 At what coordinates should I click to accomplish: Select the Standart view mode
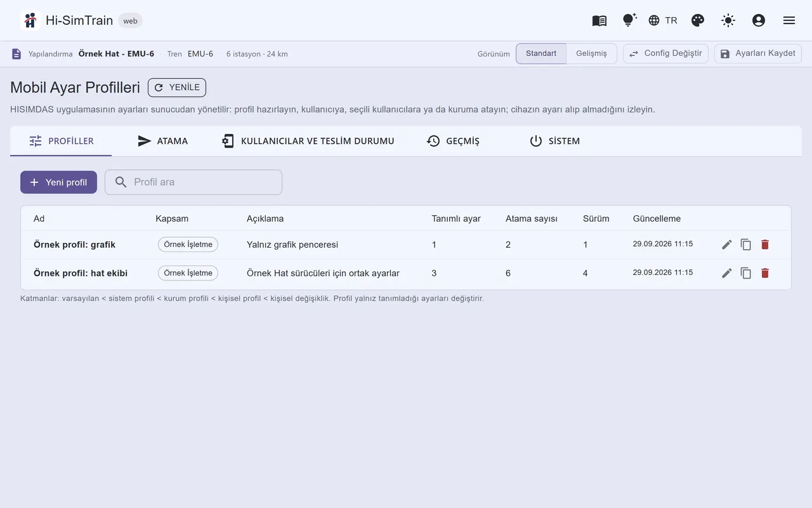click(x=541, y=53)
